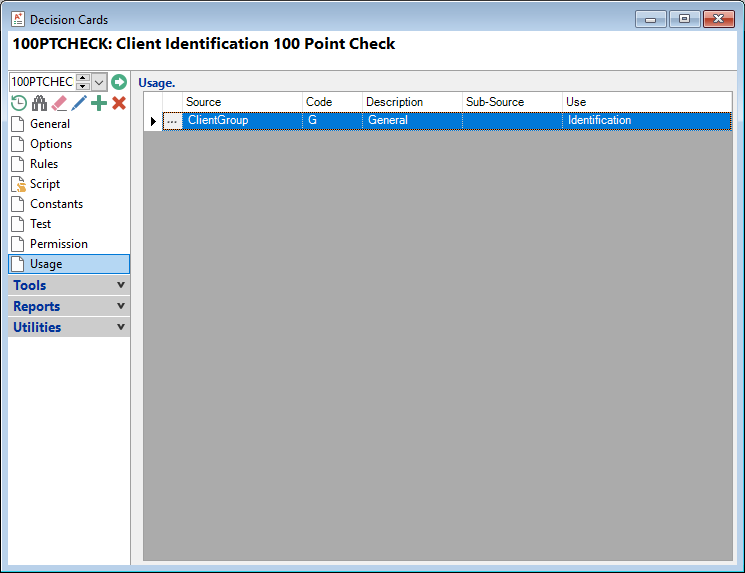Image resolution: width=745 pixels, height=573 pixels.
Task: Open the General page
Action: click(49, 124)
